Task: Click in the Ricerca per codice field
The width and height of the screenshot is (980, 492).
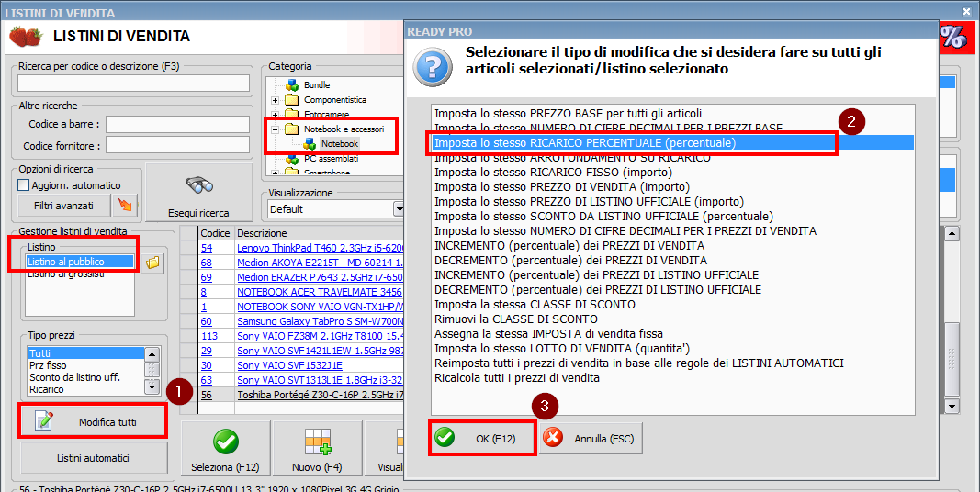Action: coord(133,83)
